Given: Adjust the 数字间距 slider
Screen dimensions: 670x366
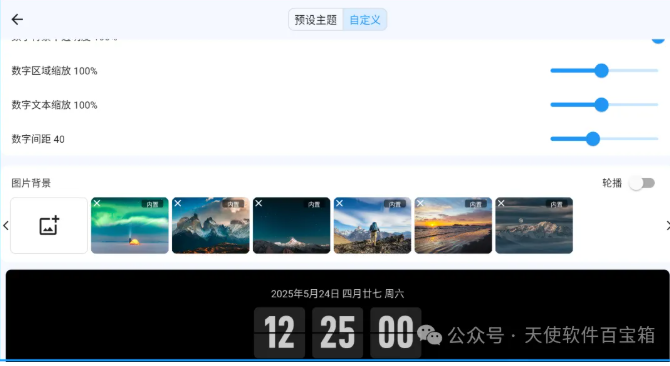Looking at the screenshot, I should [604, 139].
